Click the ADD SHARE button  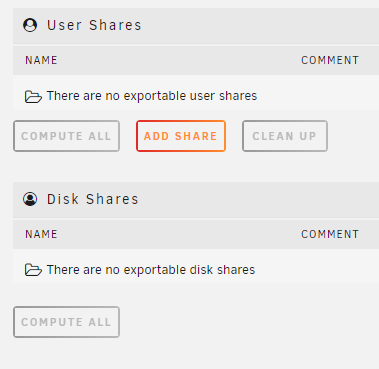pyautogui.click(x=181, y=136)
